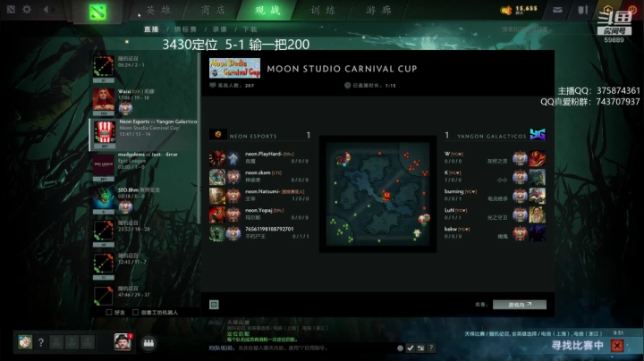Open the 训练 (Learn) tab
Image resolution: width=644 pixels, height=361 pixels.
[x=323, y=10]
